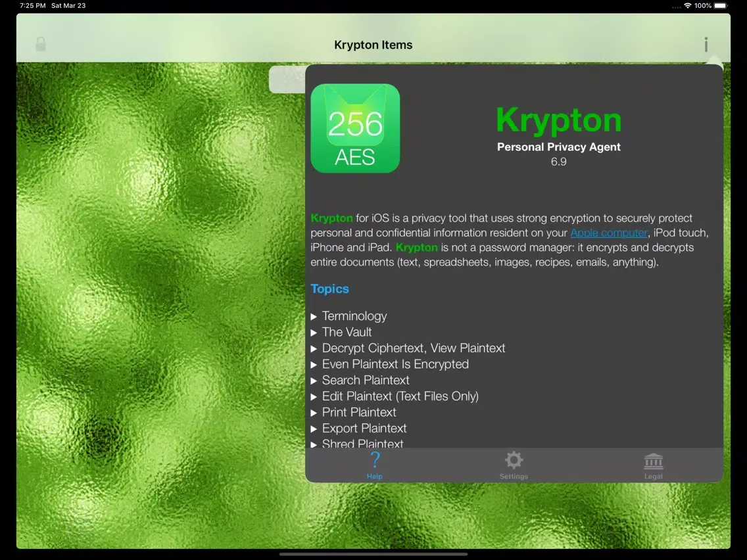Expand Decrypt Ciphertext, View Plaintext topic
747x560 pixels.
[x=413, y=348]
